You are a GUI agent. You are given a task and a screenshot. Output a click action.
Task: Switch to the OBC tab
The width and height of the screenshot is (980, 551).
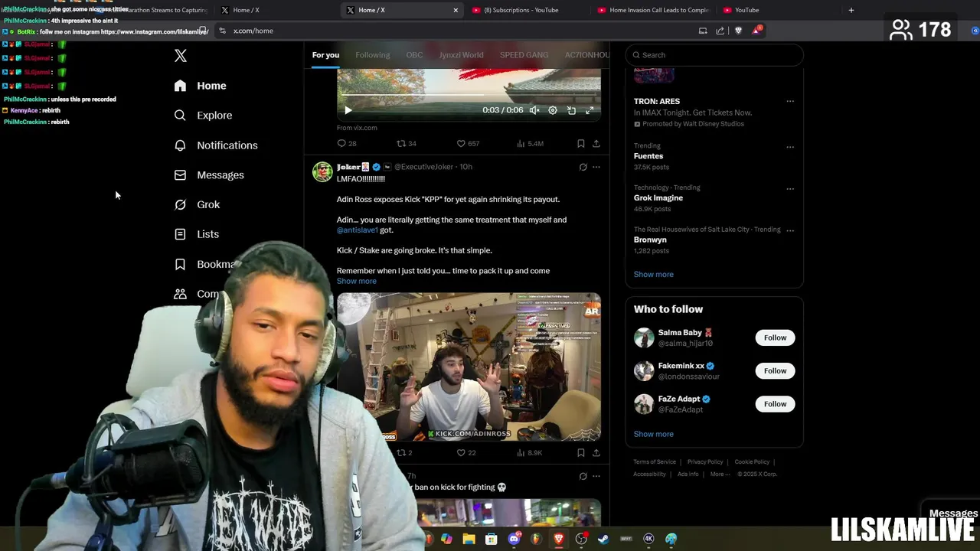pyautogui.click(x=414, y=55)
